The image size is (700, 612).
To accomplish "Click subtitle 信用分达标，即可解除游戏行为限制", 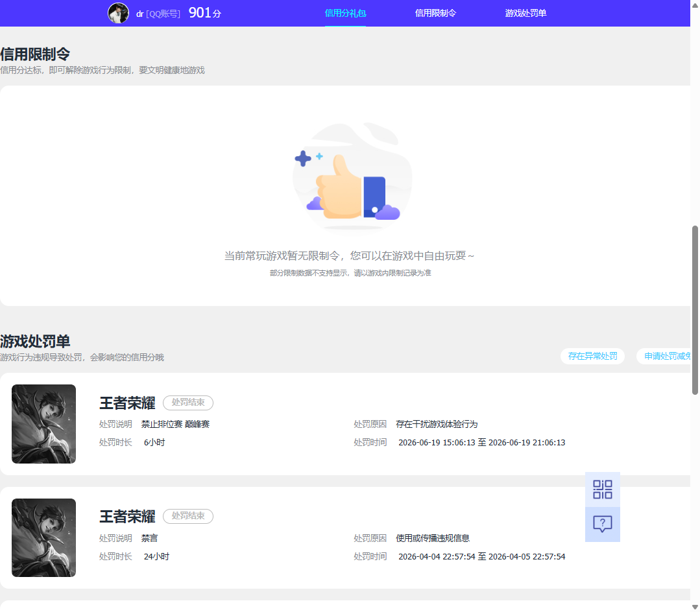I will 103,71.
